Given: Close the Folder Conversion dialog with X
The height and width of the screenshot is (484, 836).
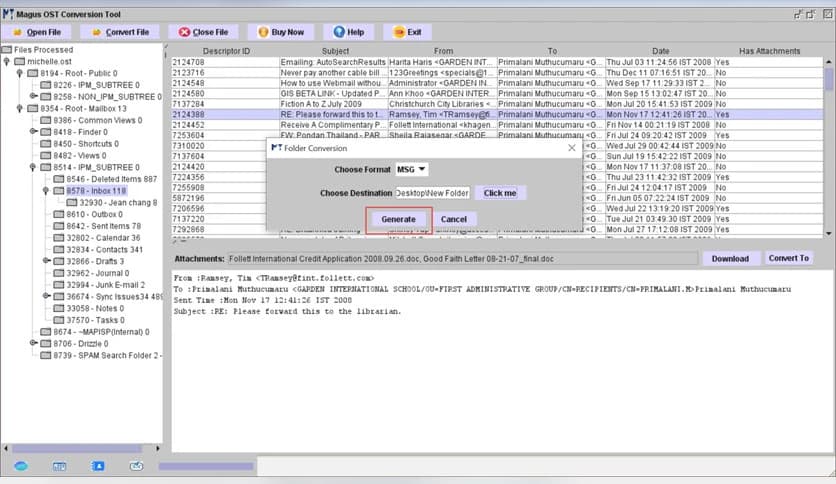Looking at the screenshot, I should pos(572,148).
